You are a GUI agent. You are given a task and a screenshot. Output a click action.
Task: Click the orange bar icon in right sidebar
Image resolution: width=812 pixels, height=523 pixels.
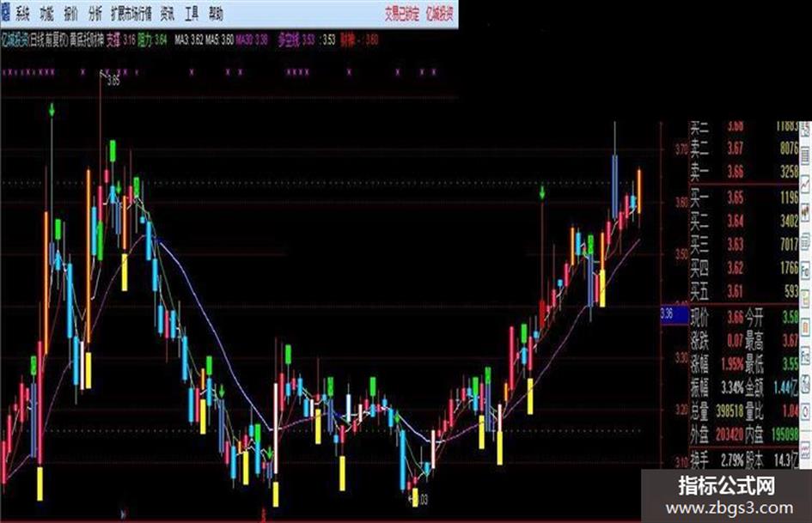point(805,327)
